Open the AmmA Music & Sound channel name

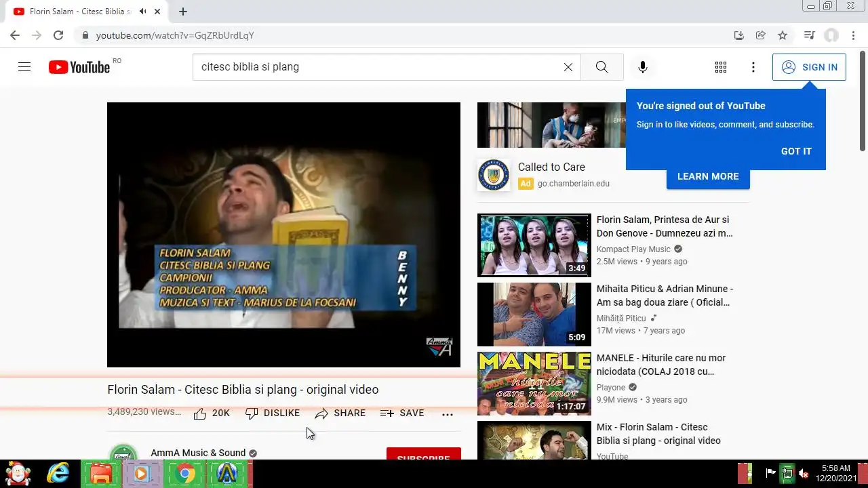[x=198, y=453]
